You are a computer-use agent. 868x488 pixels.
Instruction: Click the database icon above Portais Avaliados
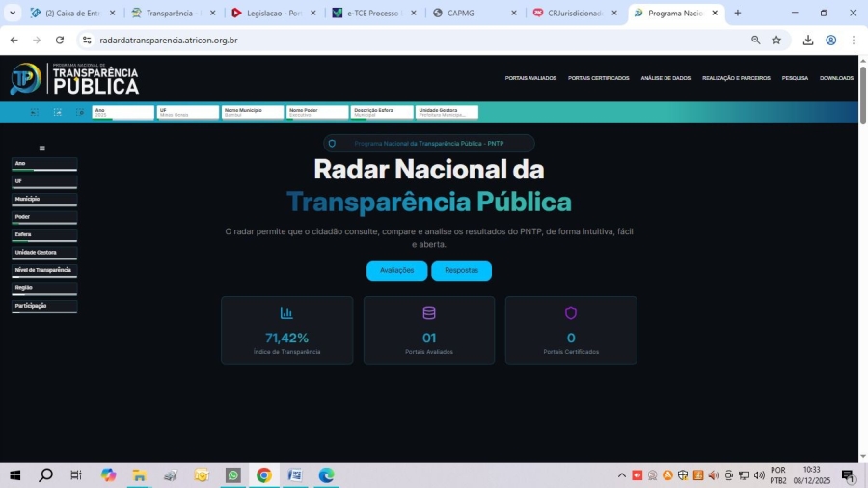pos(429,312)
